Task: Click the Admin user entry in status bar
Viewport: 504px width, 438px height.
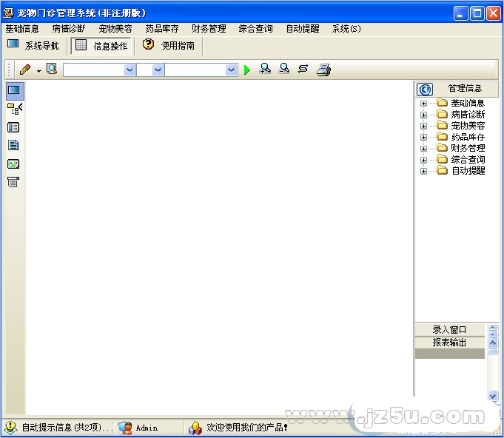Action: (138, 428)
